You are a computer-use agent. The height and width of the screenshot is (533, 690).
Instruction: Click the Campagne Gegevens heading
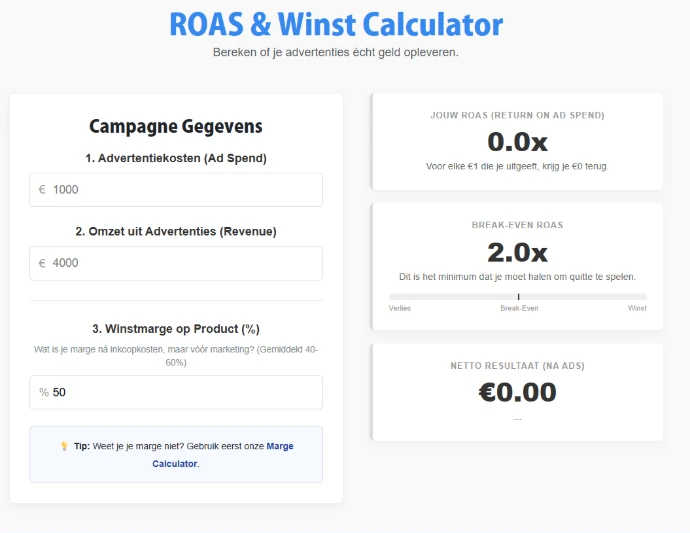(176, 126)
